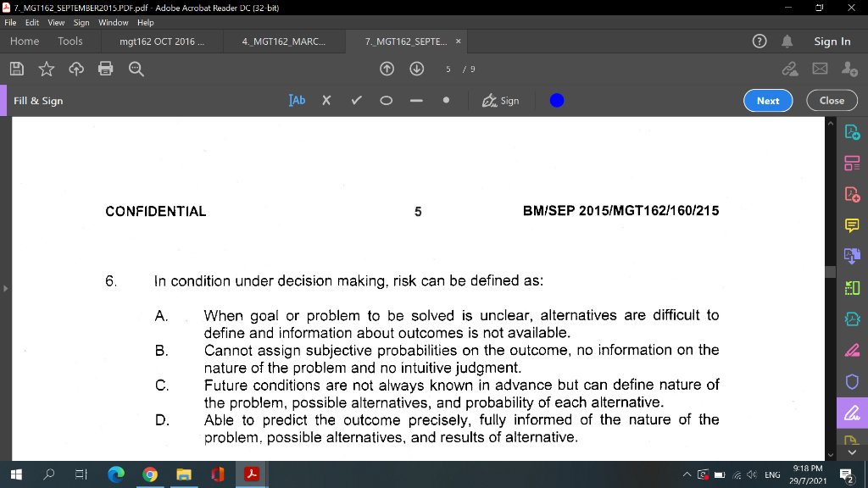868x488 pixels.
Task: Close the 7._MGT162_SEPTE tab
Action: coord(459,42)
